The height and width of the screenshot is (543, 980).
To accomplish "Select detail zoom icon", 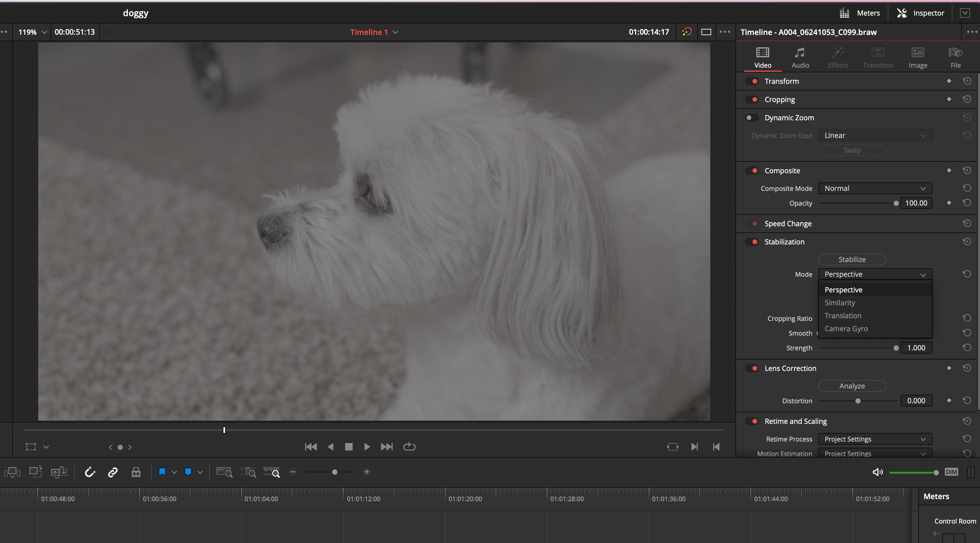I will [x=248, y=472].
